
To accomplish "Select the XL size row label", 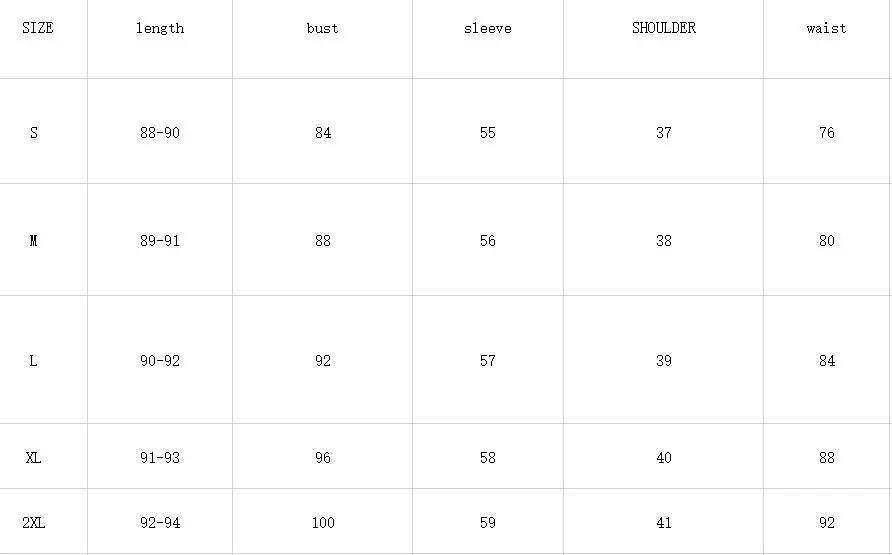I will tap(34, 458).
